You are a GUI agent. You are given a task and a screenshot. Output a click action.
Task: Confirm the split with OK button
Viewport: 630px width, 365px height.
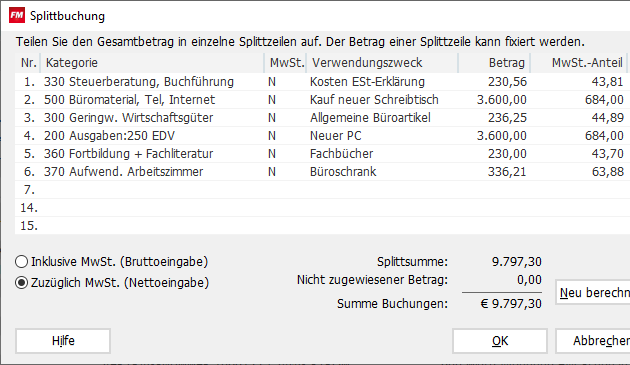tap(500, 341)
